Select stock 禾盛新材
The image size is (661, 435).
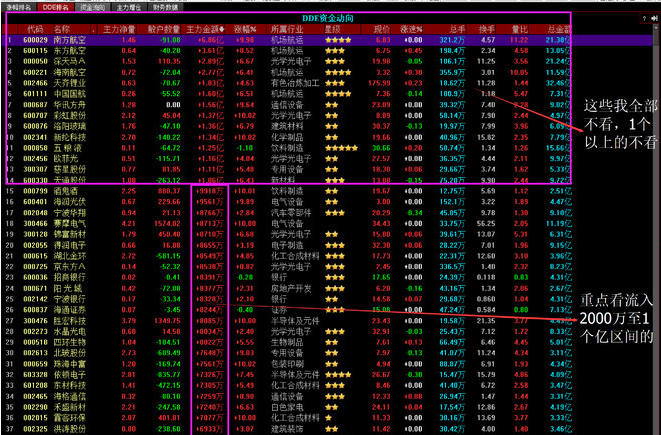click(70, 407)
